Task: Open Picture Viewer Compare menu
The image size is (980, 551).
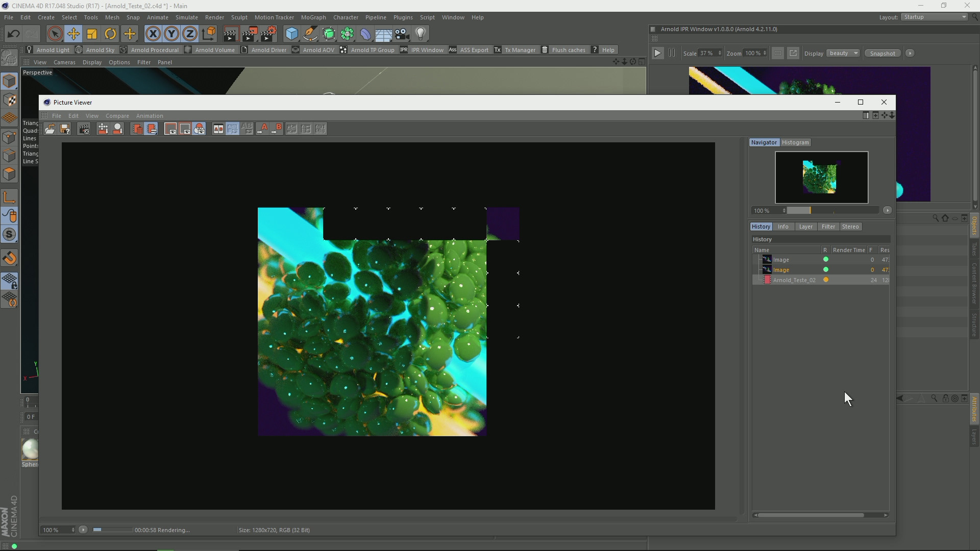Action: (x=117, y=116)
